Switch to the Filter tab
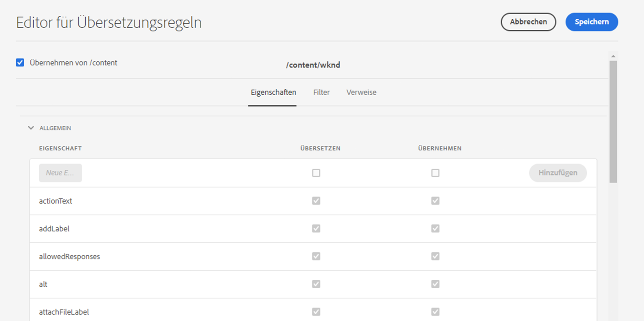This screenshot has width=644, height=321. 321,92
